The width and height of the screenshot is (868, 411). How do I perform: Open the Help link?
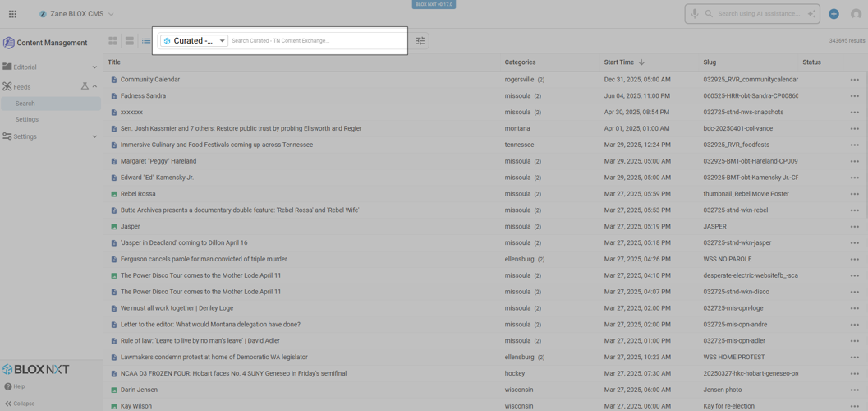tap(15, 386)
